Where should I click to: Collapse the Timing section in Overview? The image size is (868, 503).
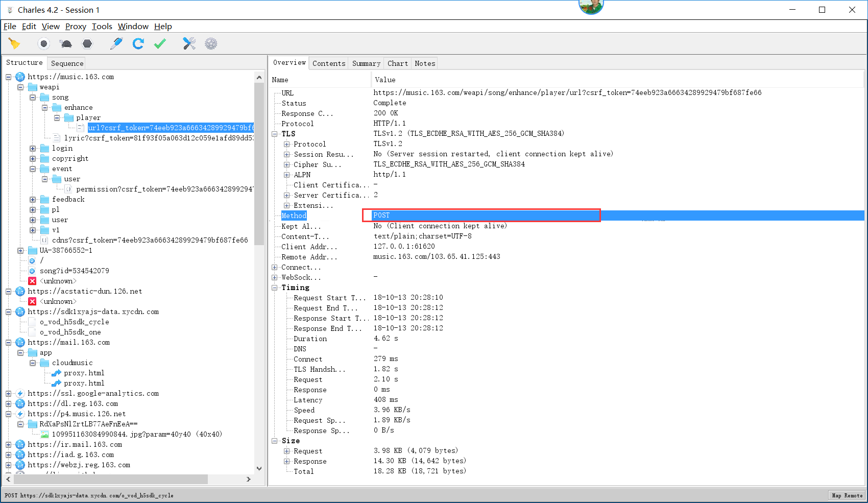tap(275, 288)
